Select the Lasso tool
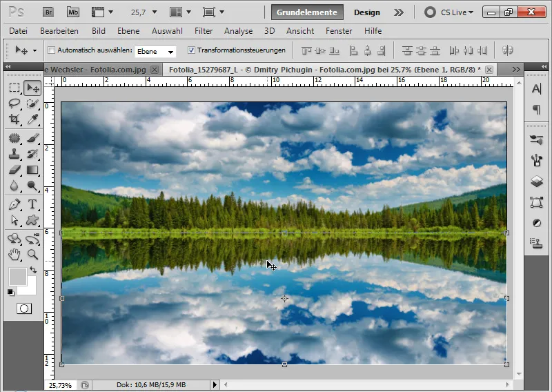 pos(14,104)
